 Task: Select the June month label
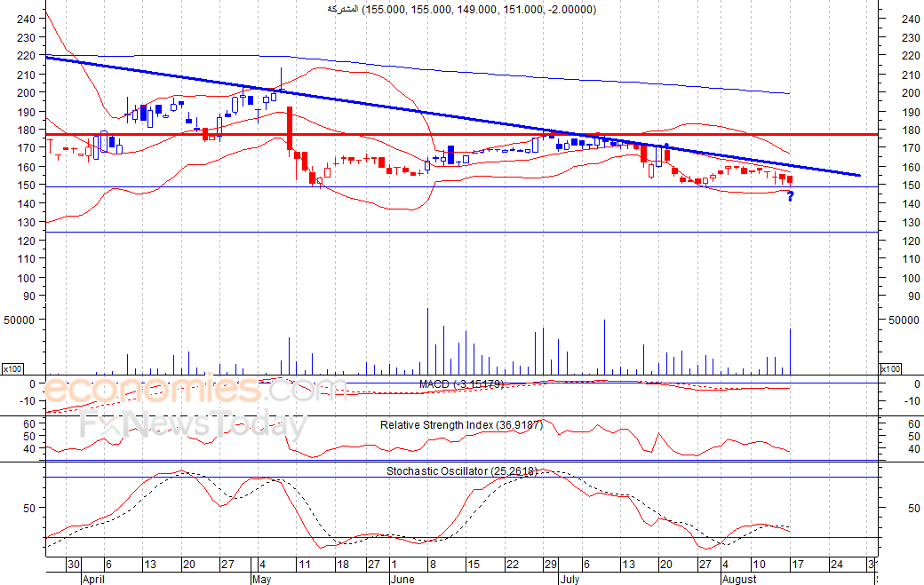(x=402, y=579)
